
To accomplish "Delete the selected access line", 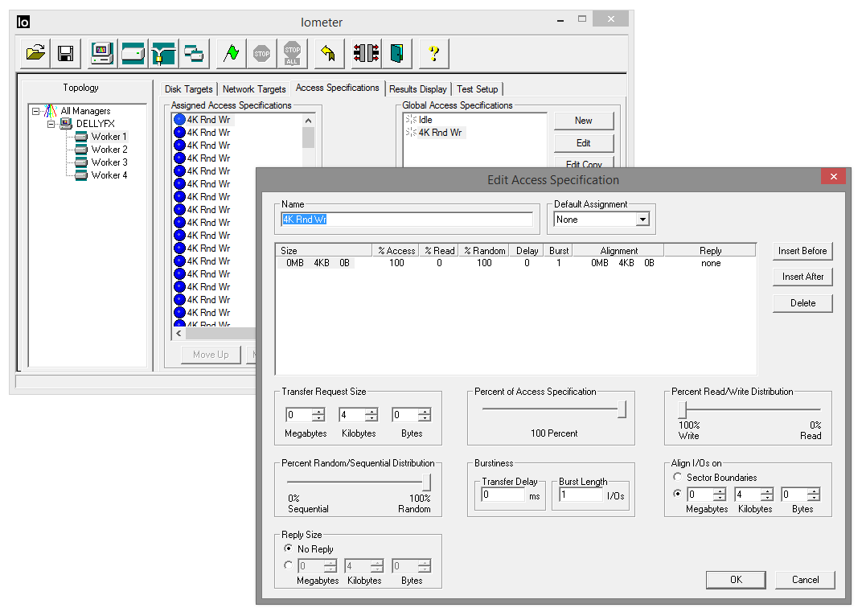I will (x=802, y=303).
